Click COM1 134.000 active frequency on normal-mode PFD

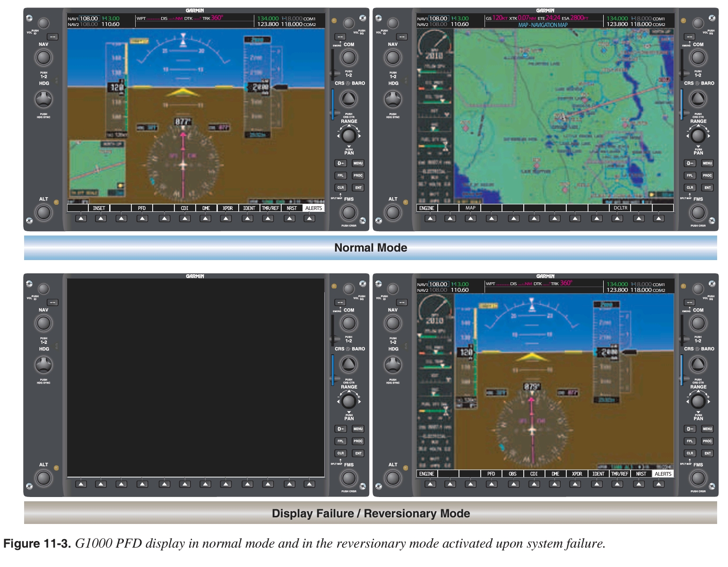(x=268, y=18)
